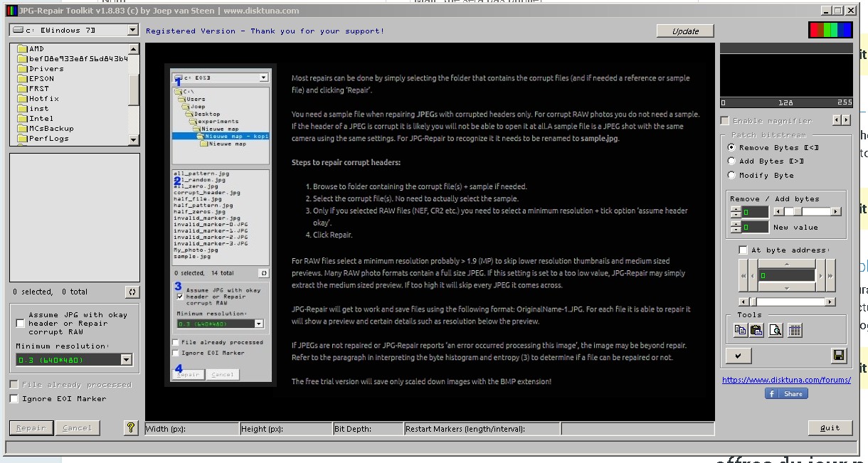Click the histogram display panel
This screenshot has height=463, width=868.
coord(786,75)
